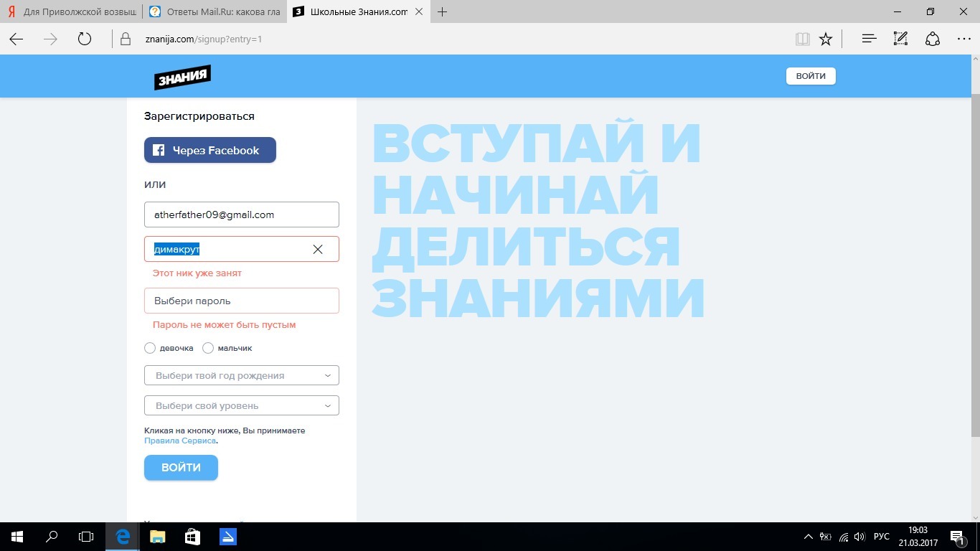Image resolution: width=980 pixels, height=551 pixels.
Task: Click the Znanija logo in header
Action: point(182,77)
